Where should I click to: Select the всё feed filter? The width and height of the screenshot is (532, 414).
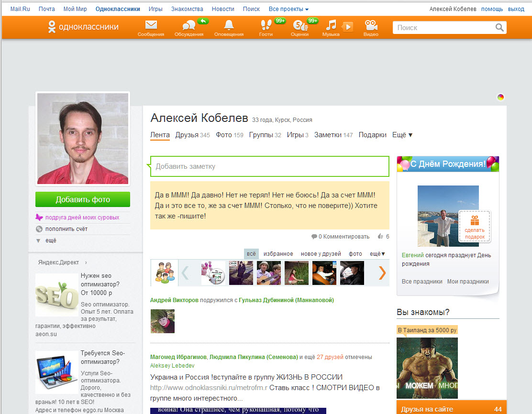coord(252,254)
